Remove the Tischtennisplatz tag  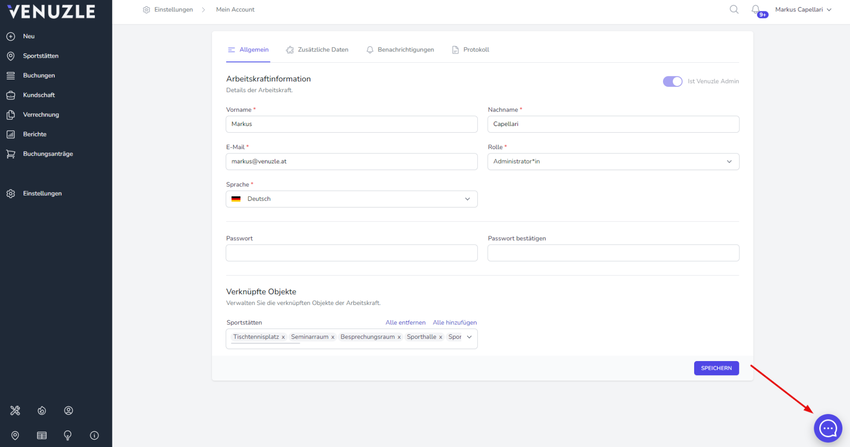click(283, 338)
